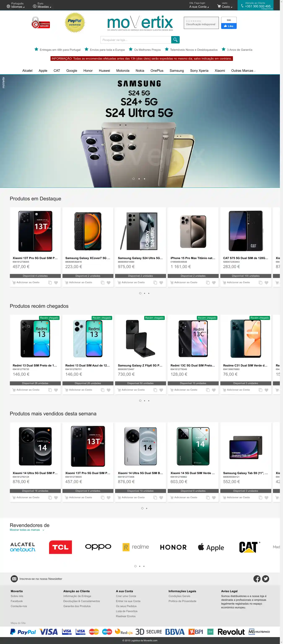Expand Mostrar todas as marcas
Screen dimensions: 283x644
[x=27, y=530]
